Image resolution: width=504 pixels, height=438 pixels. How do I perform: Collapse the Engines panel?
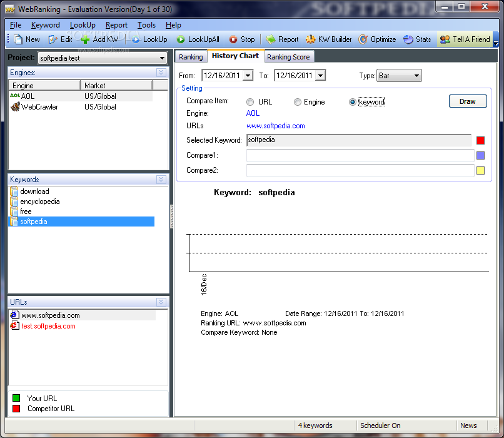click(161, 73)
